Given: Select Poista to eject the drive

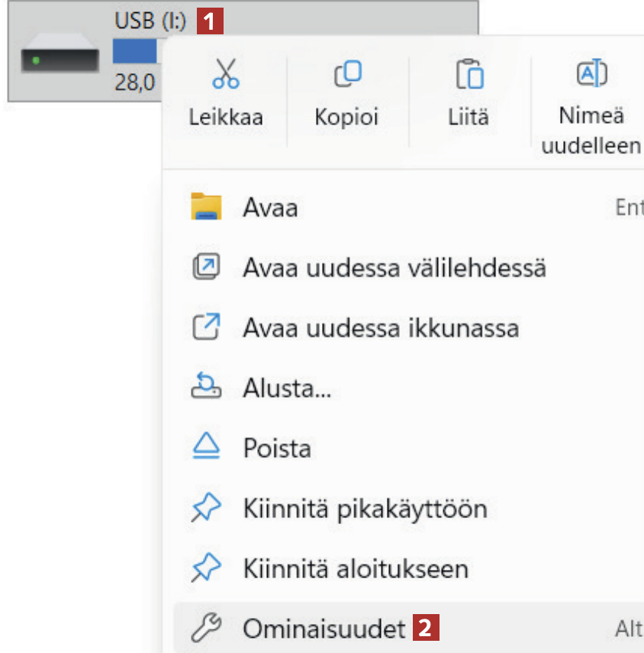Looking at the screenshot, I should point(276,448).
